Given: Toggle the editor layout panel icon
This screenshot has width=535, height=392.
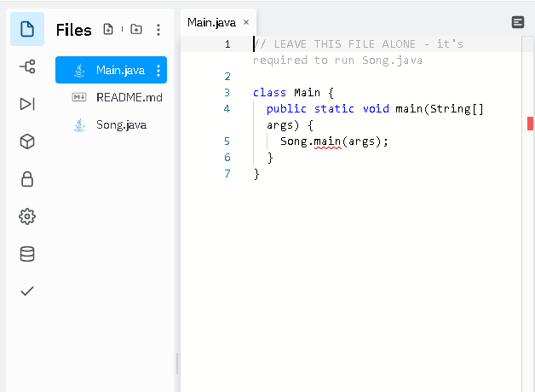Looking at the screenshot, I should (x=518, y=22).
